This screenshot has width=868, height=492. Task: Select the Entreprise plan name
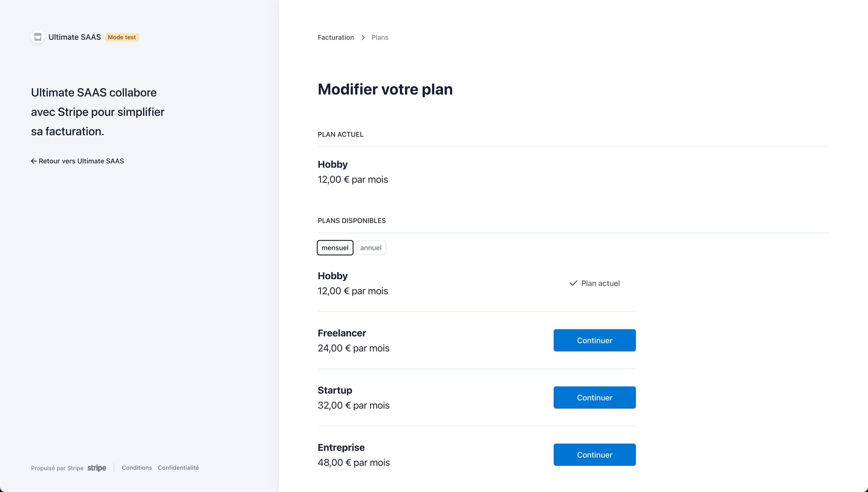(341, 447)
